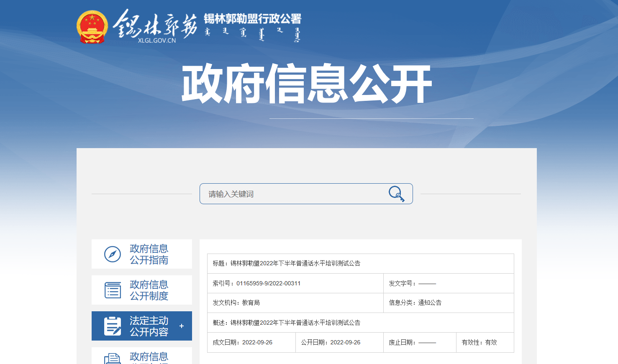Click the 政府信息公开 page heading
The height and width of the screenshot is (364, 618).
pos(307,84)
